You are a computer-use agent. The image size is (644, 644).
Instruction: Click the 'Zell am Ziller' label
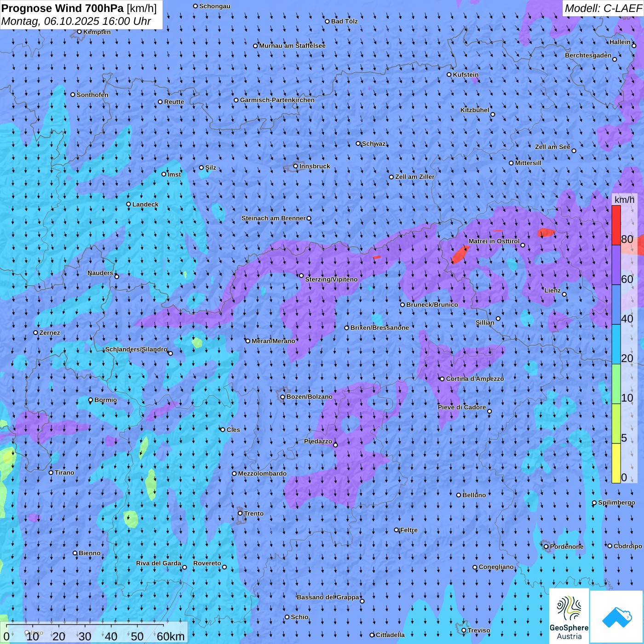point(415,177)
